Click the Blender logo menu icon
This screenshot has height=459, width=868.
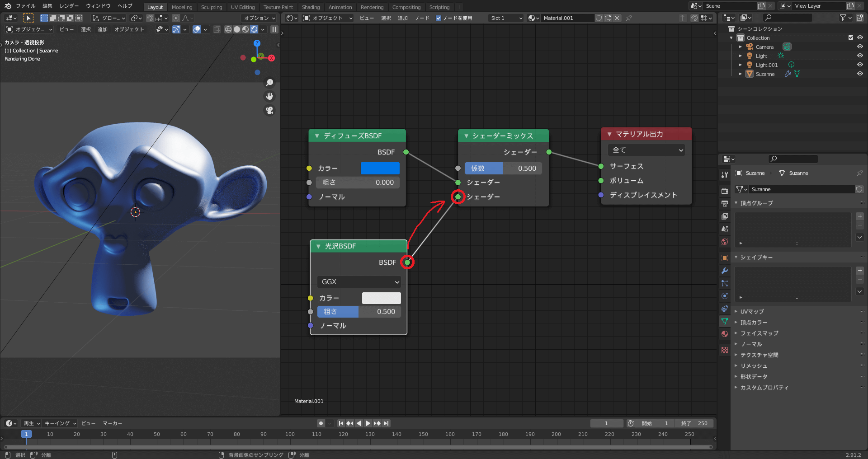tap(8, 6)
